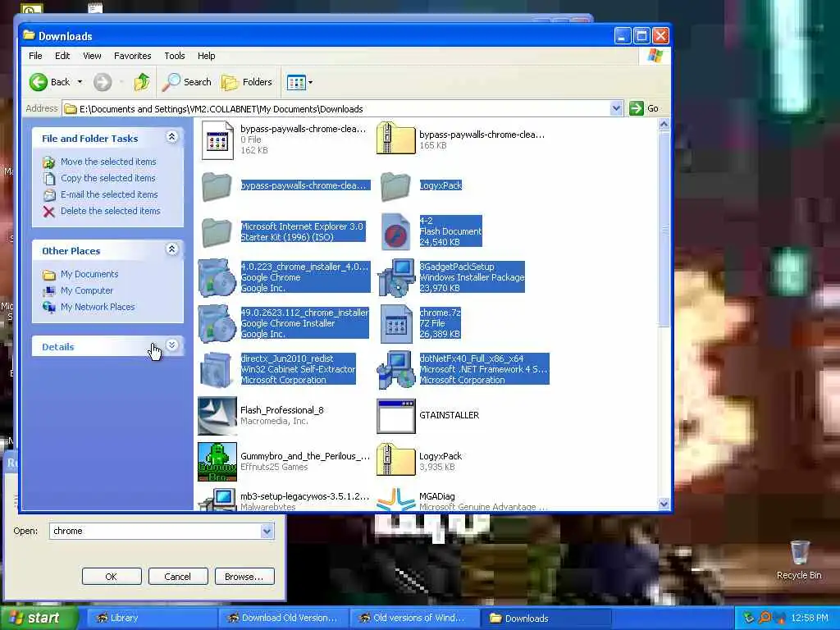Select the highlighted LogyxPack folder icon
The image size is (840, 630).
point(395,186)
